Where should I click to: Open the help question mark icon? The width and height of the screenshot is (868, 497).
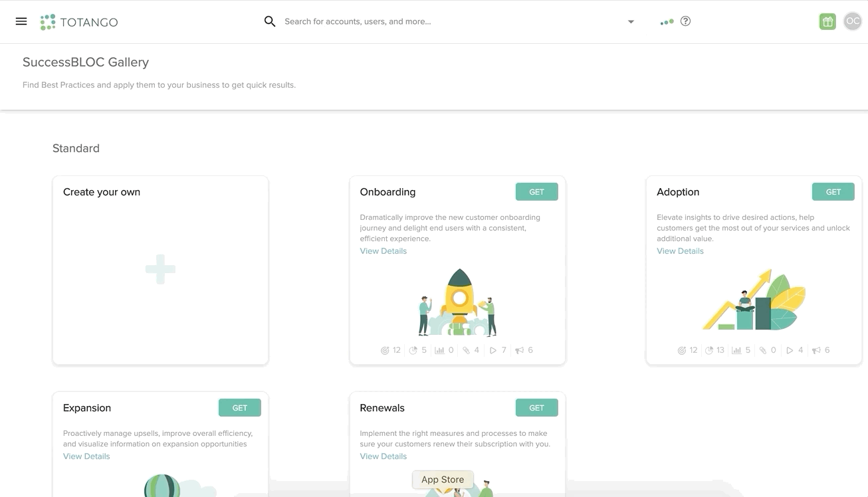pos(686,21)
